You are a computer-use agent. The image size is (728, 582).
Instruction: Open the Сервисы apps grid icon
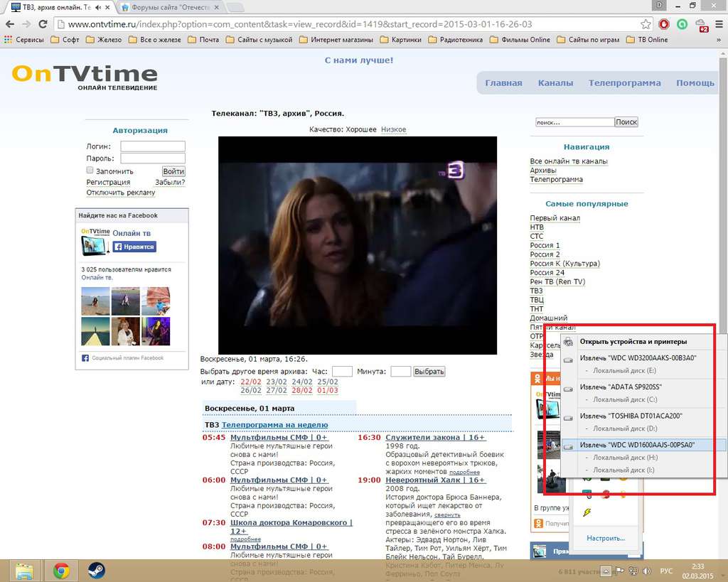click(8, 40)
